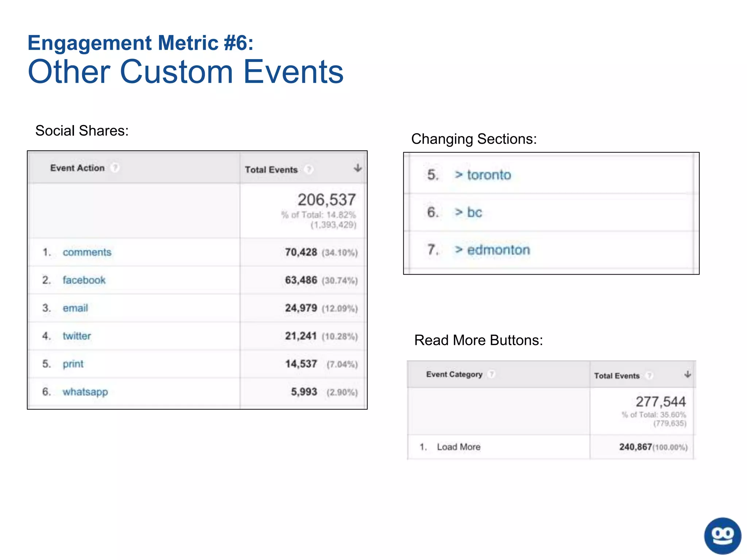Click the Event Category help icon

click(x=491, y=374)
